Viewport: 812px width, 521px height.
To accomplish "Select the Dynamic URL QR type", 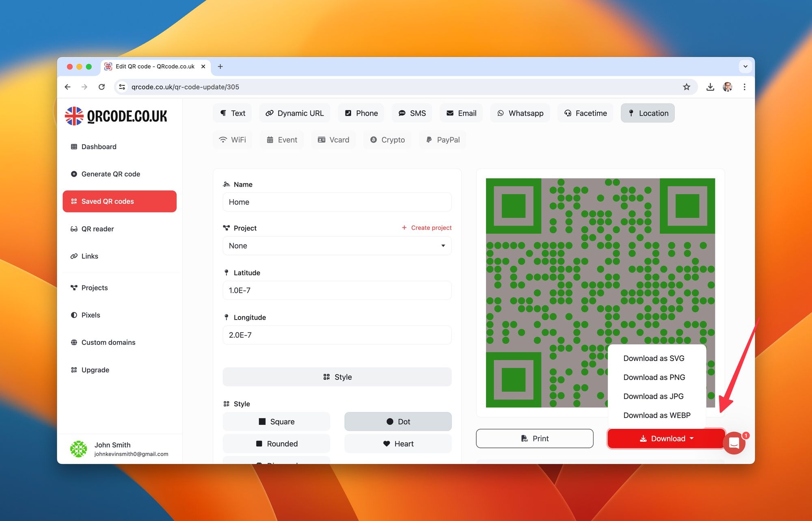I will (x=295, y=113).
